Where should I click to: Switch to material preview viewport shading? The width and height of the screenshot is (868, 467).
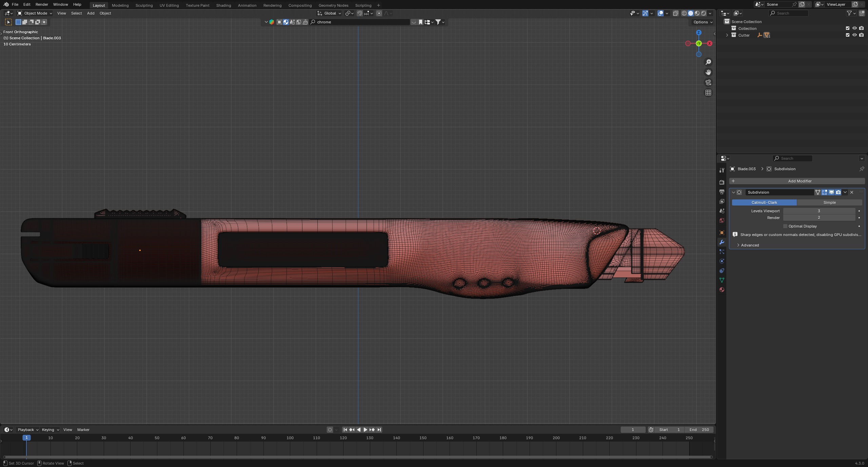point(697,13)
